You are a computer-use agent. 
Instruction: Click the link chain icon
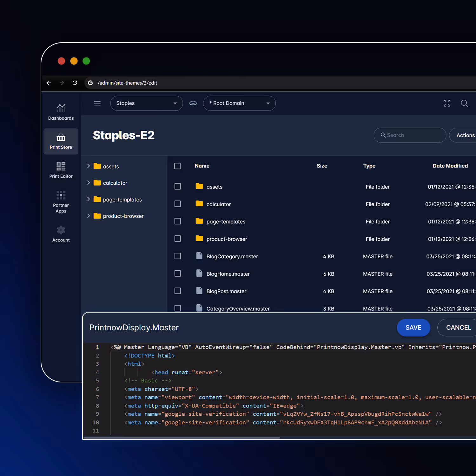coord(193,103)
